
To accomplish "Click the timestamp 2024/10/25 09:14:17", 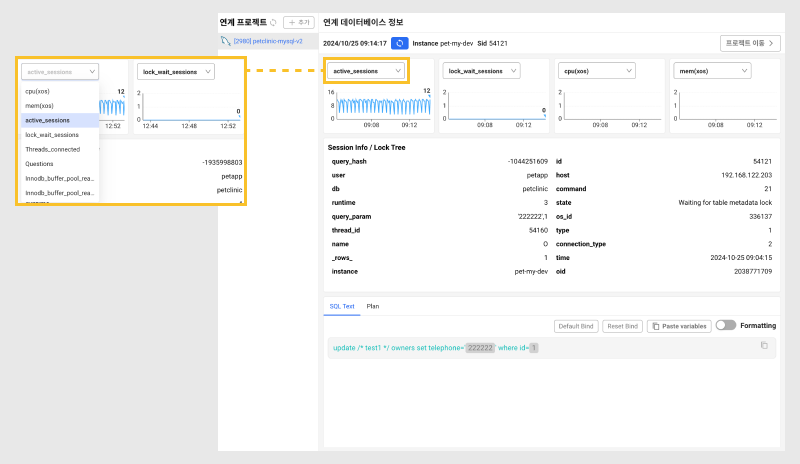I will [355, 43].
